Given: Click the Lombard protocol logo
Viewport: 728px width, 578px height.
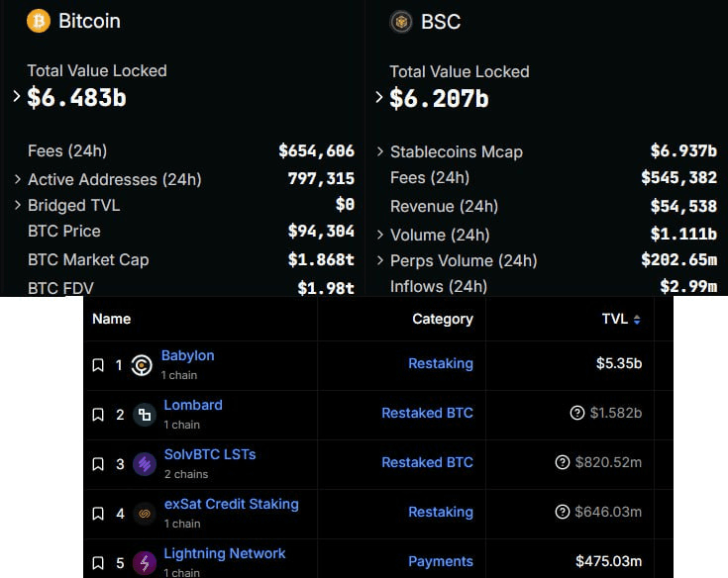Looking at the screenshot, I should pyautogui.click(x=145, y=415).
